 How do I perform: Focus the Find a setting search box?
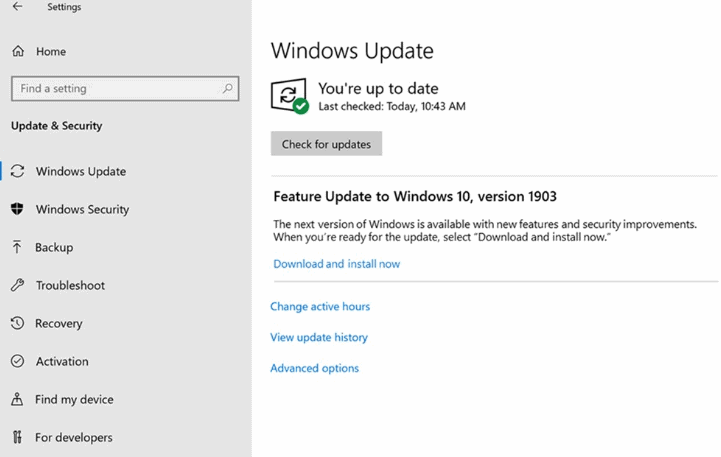(125, 88)
